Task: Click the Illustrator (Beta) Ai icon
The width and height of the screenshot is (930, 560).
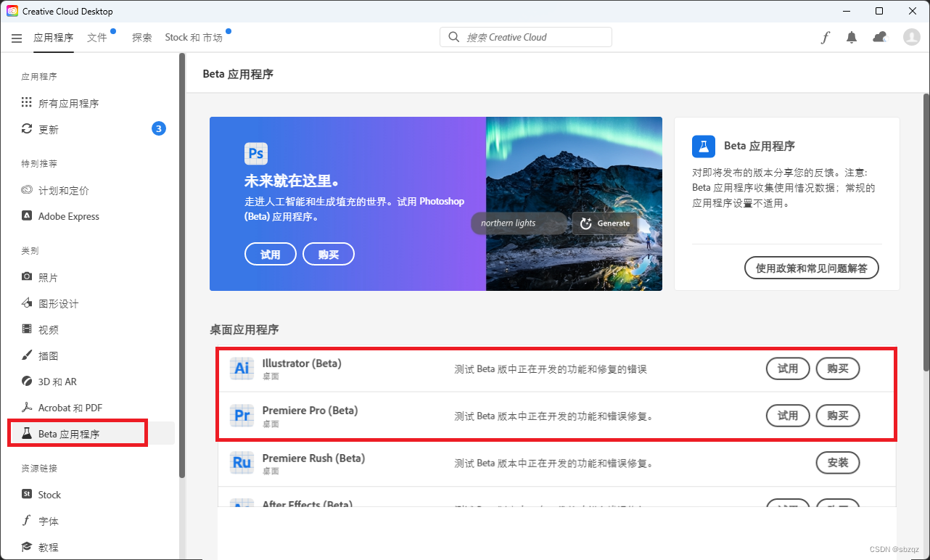Action: [242, 368]
